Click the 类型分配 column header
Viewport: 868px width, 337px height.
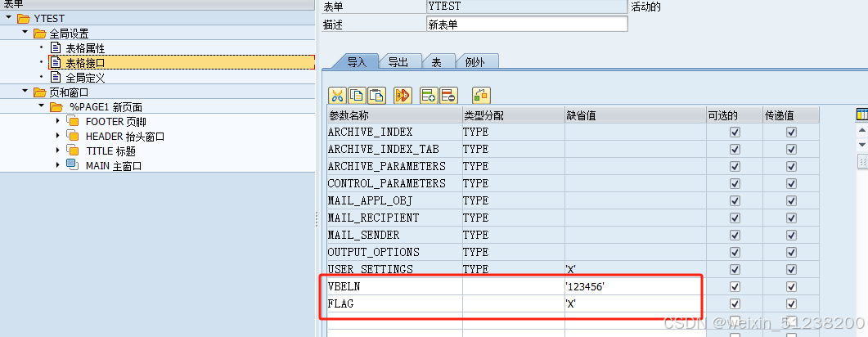(514, 115)
